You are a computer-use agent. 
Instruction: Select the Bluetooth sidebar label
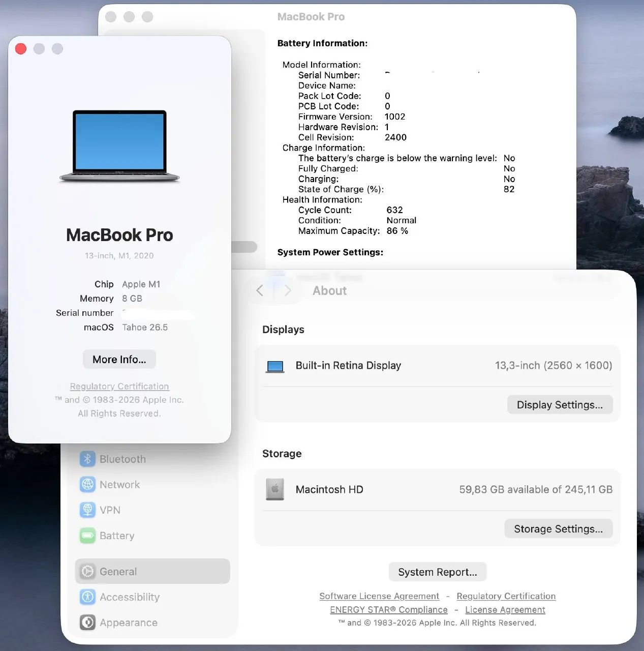pyautogui.click(x=122, y=459)
